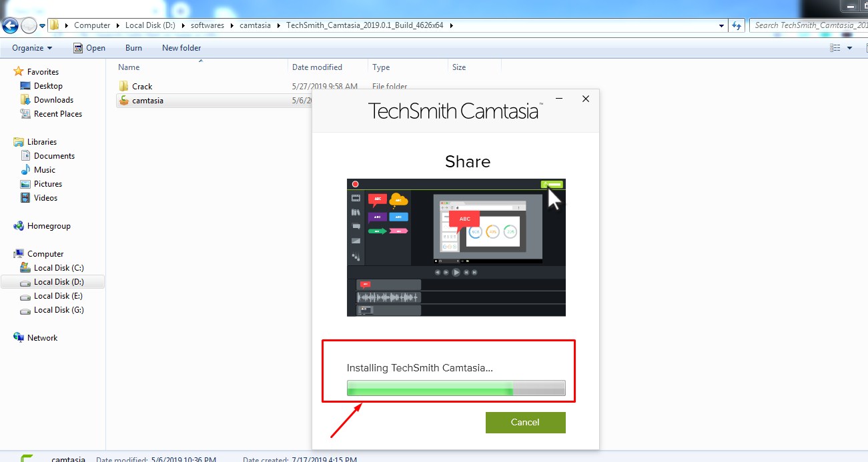Image resolution: width=868 pixels, height=462 pixels.
Task: Open the Organize menu
Action: click(32, 48)
